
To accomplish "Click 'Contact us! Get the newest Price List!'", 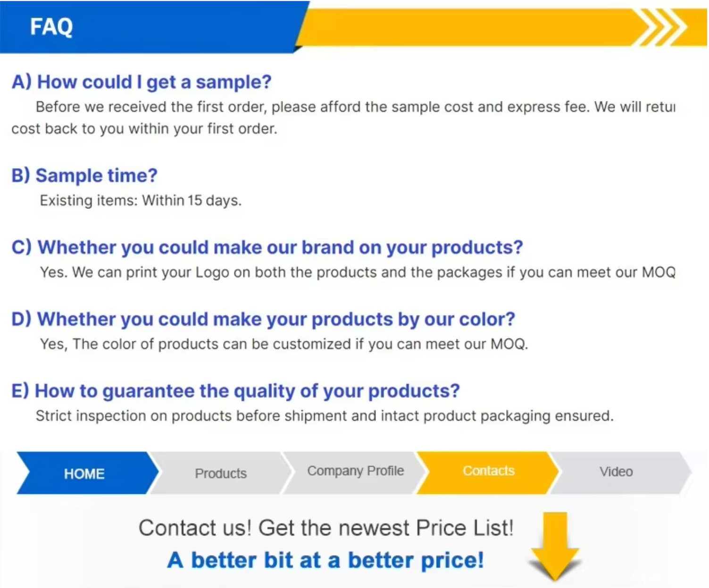I will click(326, 528).
